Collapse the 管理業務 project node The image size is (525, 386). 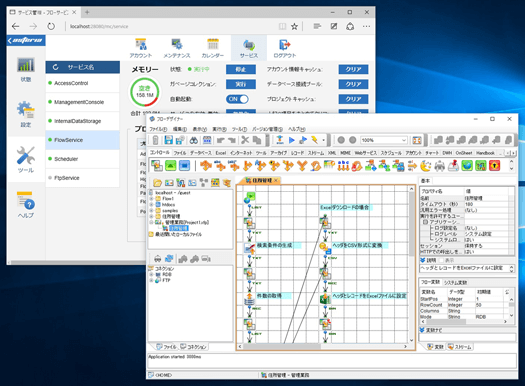pyautogui.click(x=152, y=222)
